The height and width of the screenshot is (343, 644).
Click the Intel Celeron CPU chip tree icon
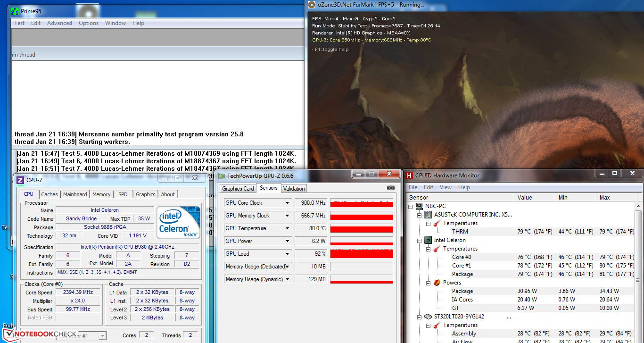point(429,240)
